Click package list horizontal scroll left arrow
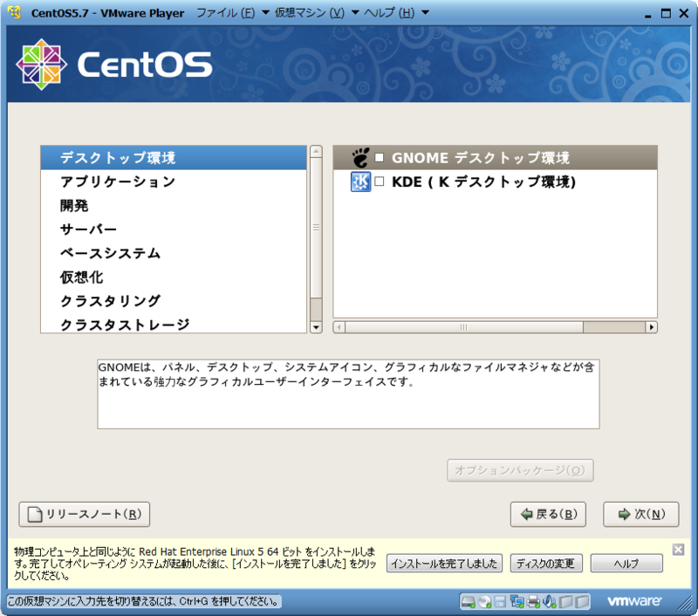The width and height of the screenshot is (698, 616). pos(339,327)
